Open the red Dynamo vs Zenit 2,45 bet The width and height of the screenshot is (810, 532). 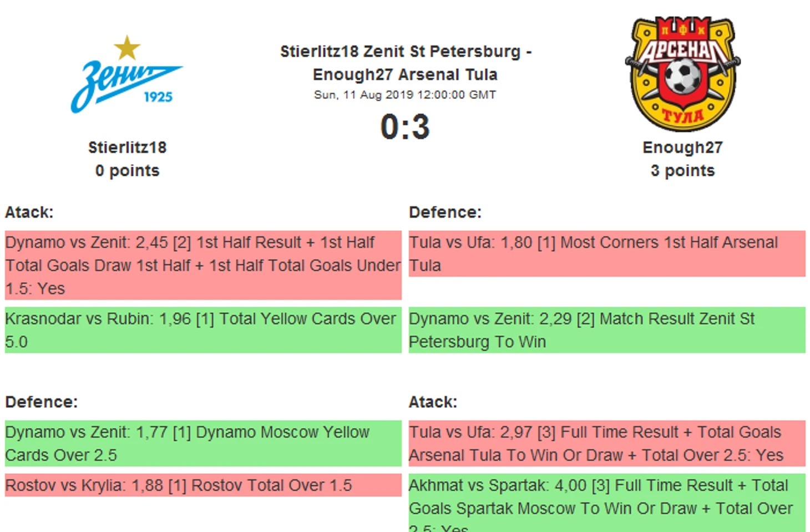tap(203, 265)
